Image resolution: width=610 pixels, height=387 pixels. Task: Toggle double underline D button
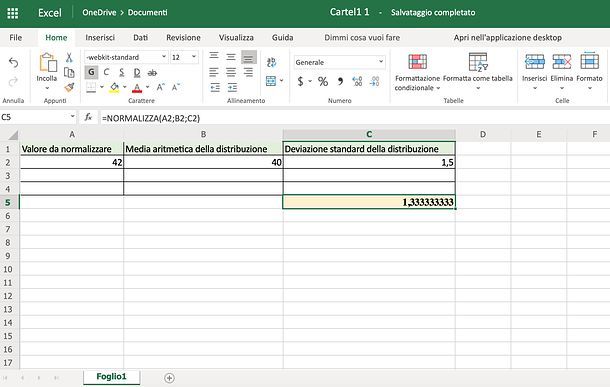pyautogui.click(x=137, y=72)
